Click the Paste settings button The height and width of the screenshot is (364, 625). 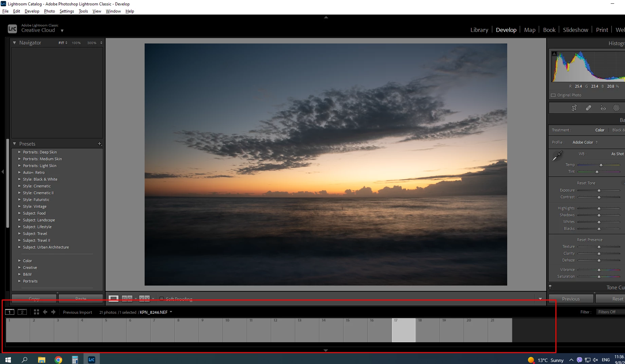point(80,298)
